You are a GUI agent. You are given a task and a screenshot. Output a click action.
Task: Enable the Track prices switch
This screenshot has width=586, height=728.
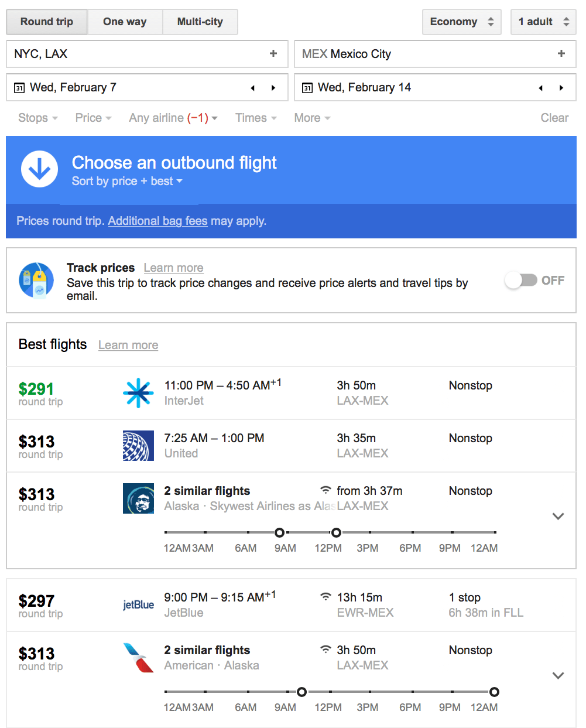(x=520, y=280)
